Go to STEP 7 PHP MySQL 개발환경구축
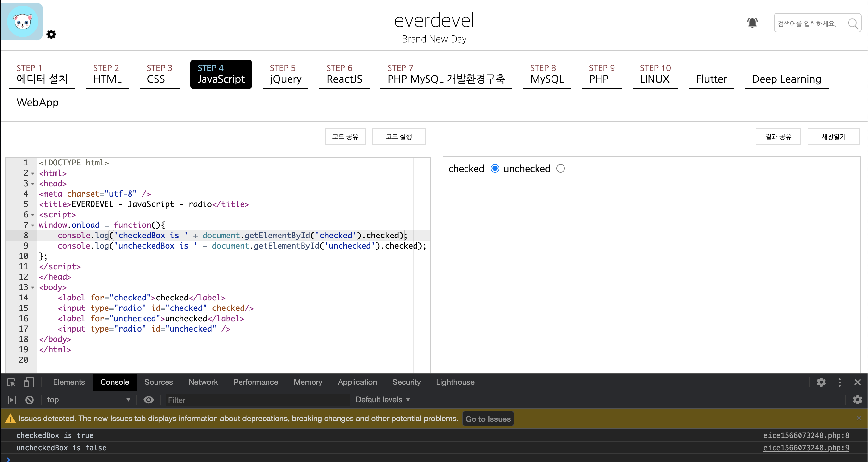The height and width of the screenshot is (462, 868). [446, 74]
